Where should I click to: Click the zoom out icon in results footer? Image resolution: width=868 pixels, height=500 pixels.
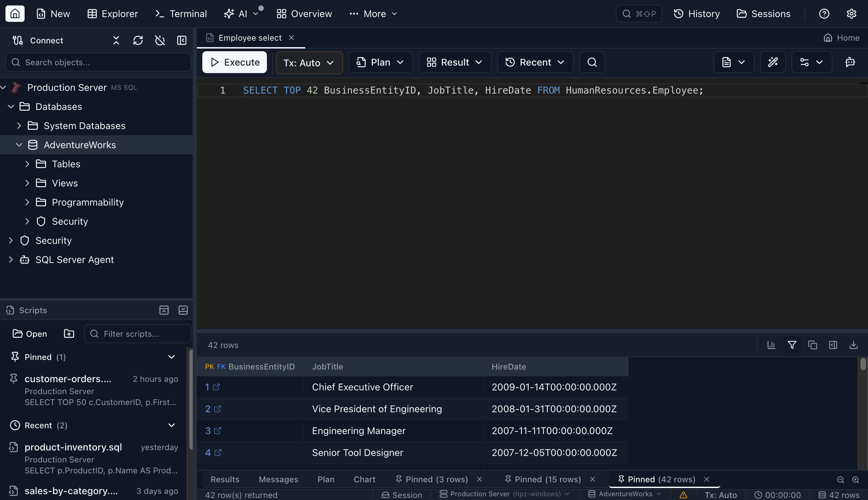841,480
